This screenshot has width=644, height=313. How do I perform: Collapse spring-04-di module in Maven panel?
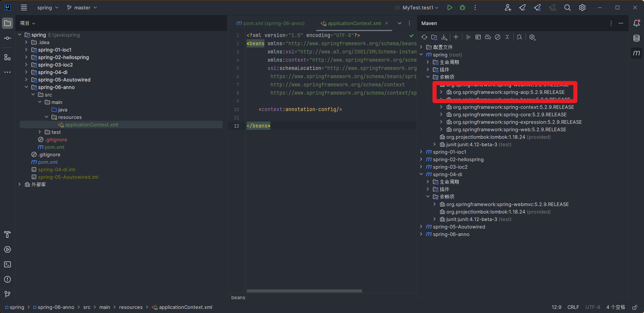coord(421,174)
